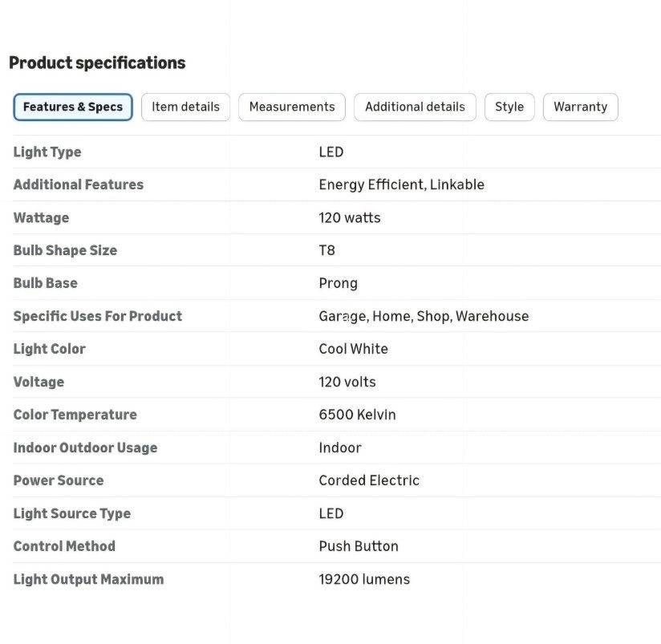Image resolution: width=661 pixels, height=644 pixels.
Task: Click the Indoor Outdoor Usage label
Action: pyautogui.click(x=85, y=448)
